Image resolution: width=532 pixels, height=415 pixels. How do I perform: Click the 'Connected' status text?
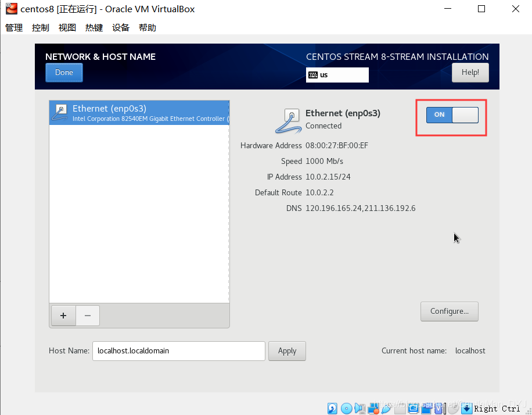tap(323, 126)
